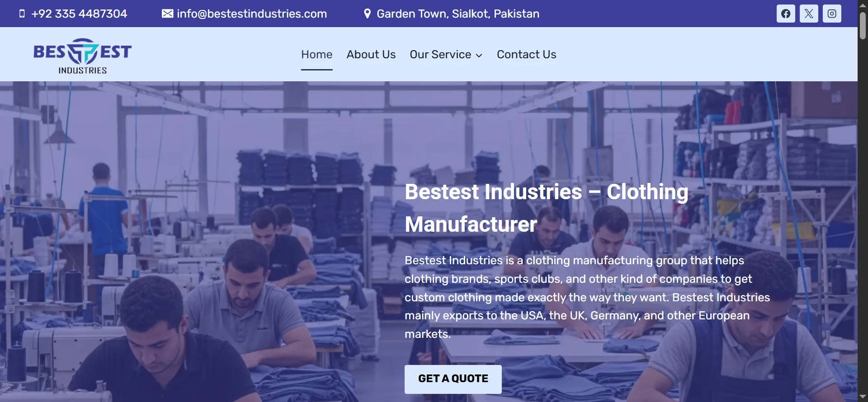
Task: Click the phone icon beside the number
Action: coord(22,14)
